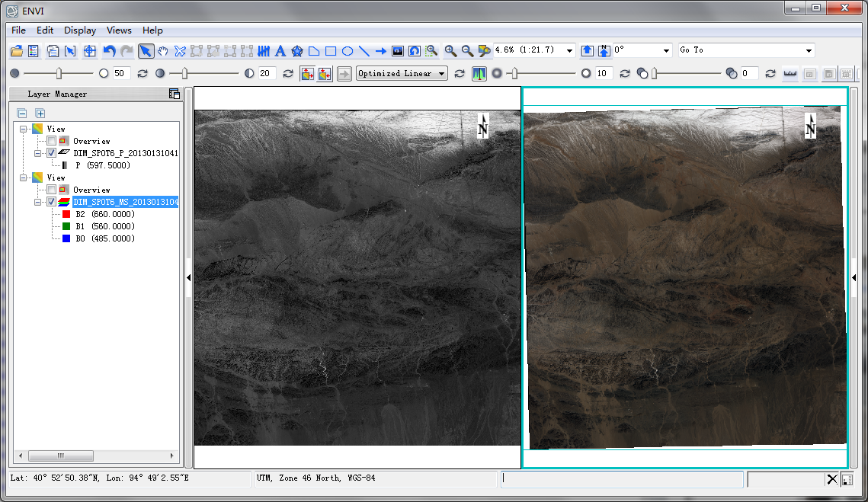The image size is (868, 502).
Task: Select the Text Annotation tool
Action: [x=280, y=51]
